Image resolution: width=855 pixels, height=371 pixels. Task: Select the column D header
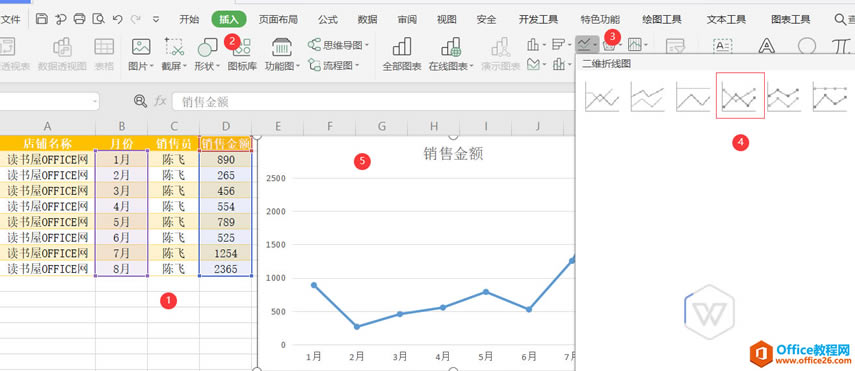click(226, 127)
